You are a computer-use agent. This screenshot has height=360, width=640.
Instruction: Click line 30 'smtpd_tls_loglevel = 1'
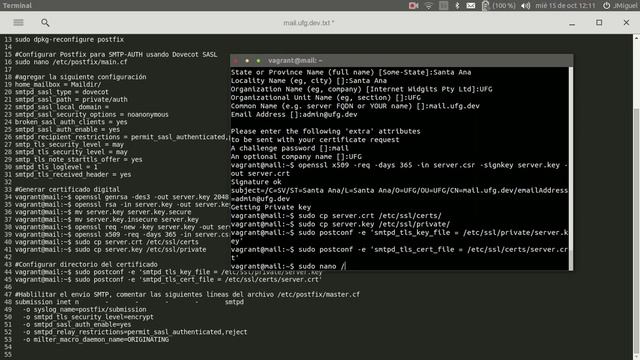[56, 167]
